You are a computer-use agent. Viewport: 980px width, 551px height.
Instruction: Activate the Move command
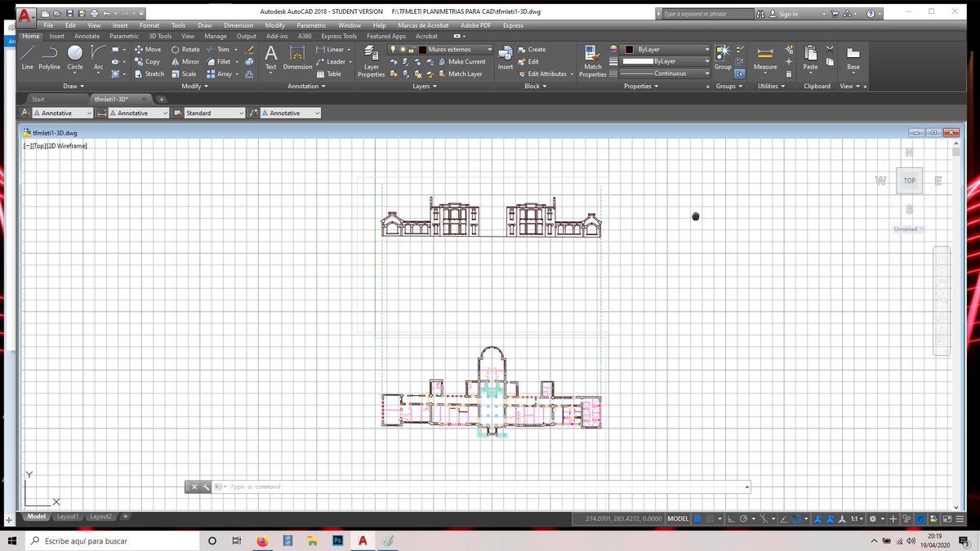click(148, 49)
